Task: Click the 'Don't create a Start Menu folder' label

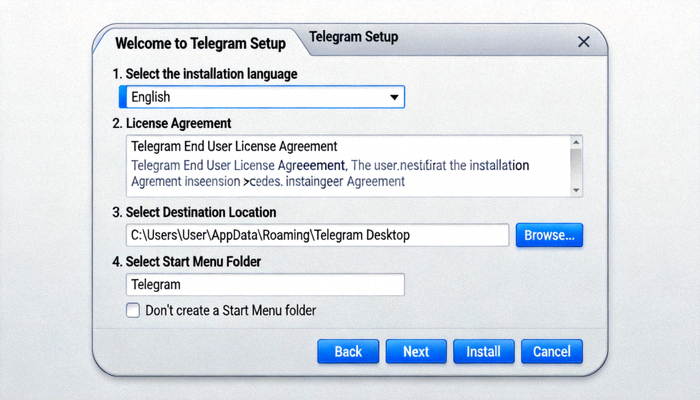Action: point(230,310)
